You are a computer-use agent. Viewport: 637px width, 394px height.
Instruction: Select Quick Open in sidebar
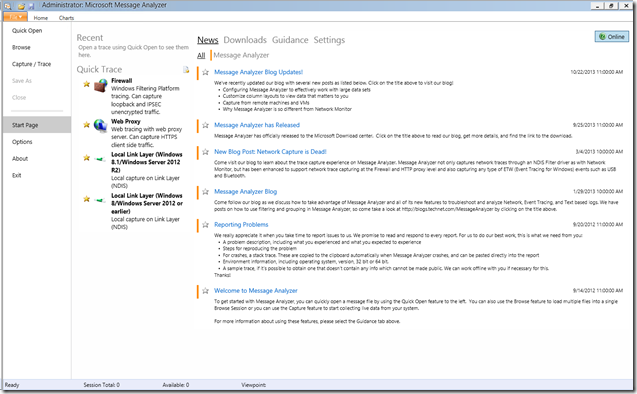tap(27, 30)
